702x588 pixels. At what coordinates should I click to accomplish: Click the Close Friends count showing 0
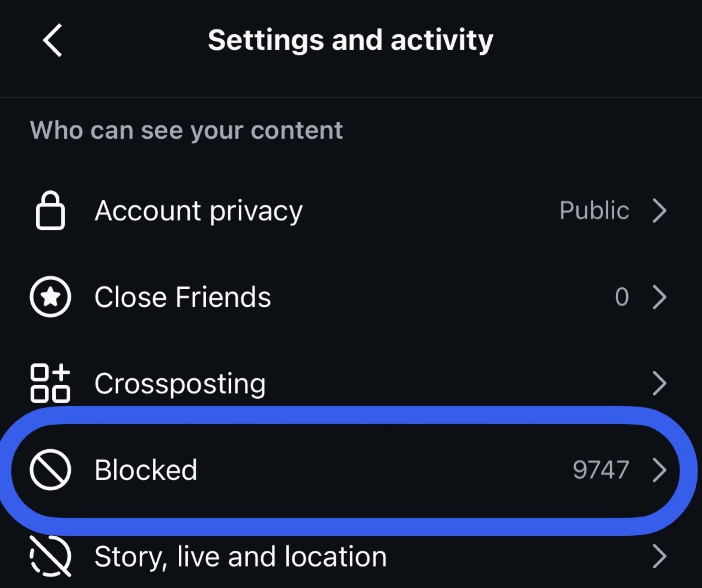click(x=622, y=297)
